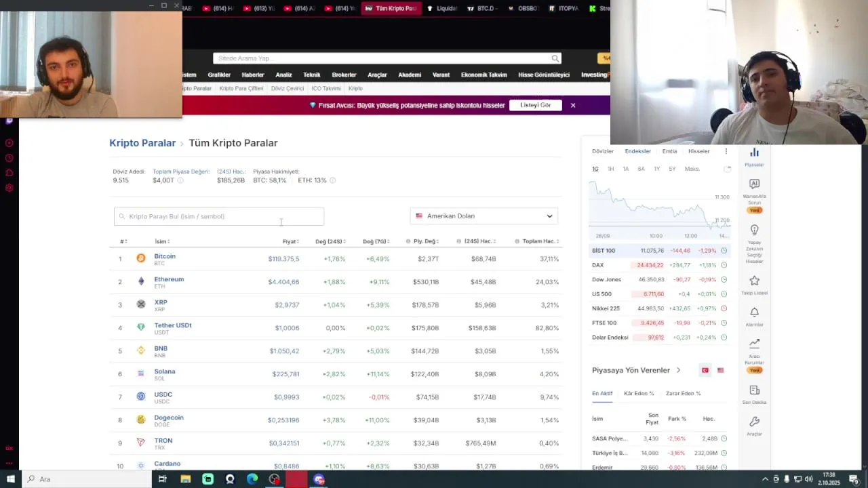Open Analiz menu
The width and height of the screenshot is (868, 488).
[283, 75]
